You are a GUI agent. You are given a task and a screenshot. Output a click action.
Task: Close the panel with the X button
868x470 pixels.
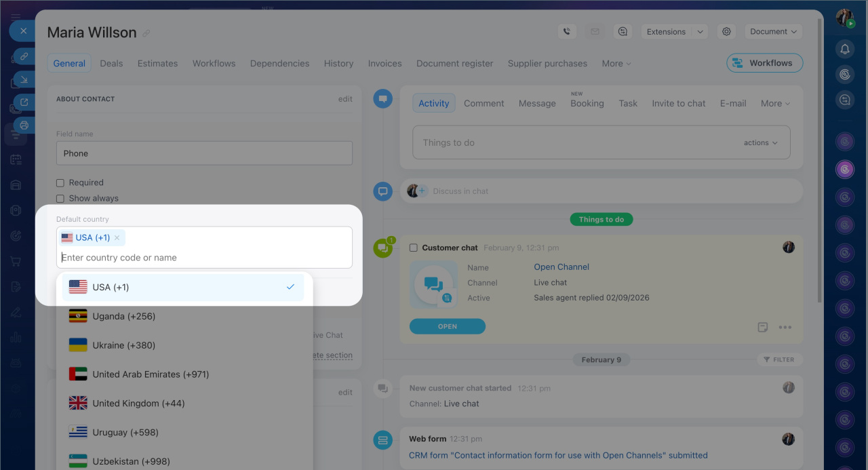click(23, 31)
